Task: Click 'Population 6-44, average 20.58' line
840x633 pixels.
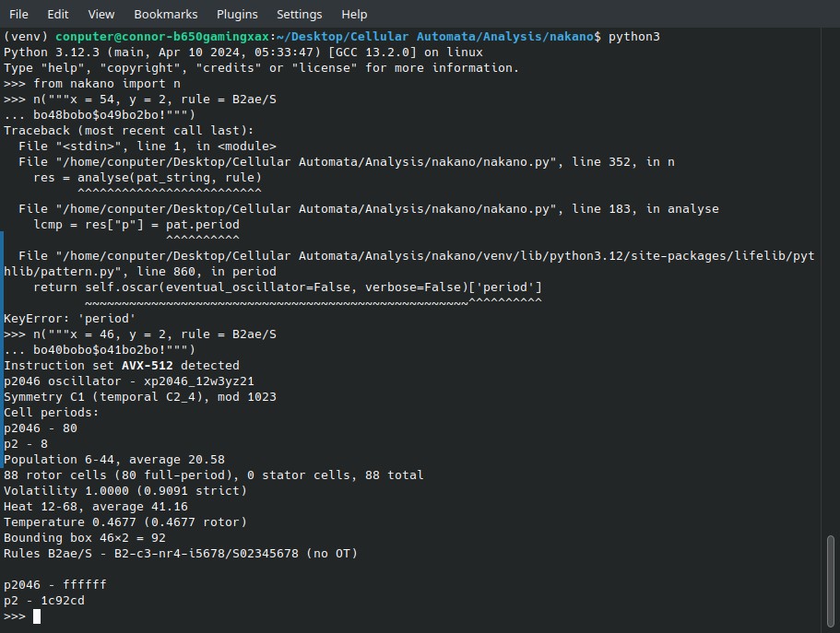Action: 114,460
